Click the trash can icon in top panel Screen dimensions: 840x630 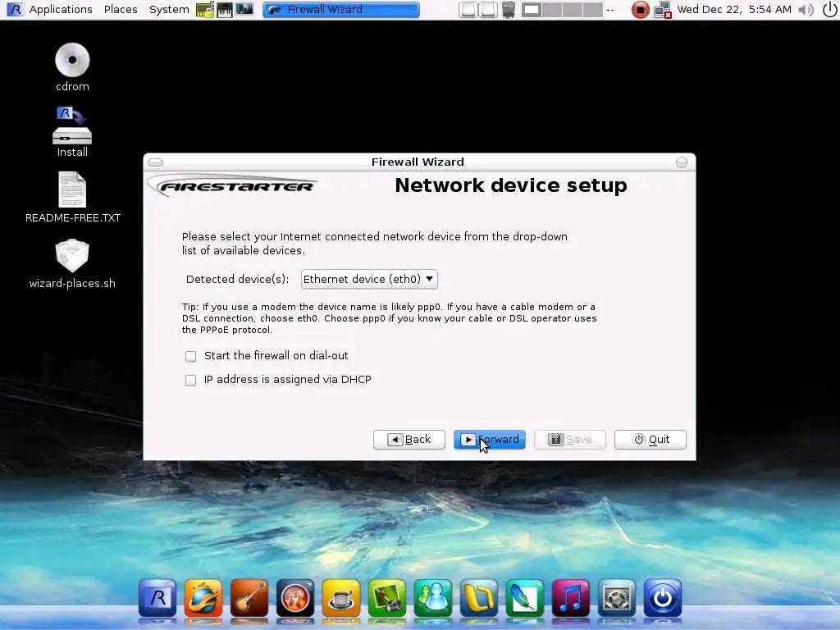(x=509, y=10)
